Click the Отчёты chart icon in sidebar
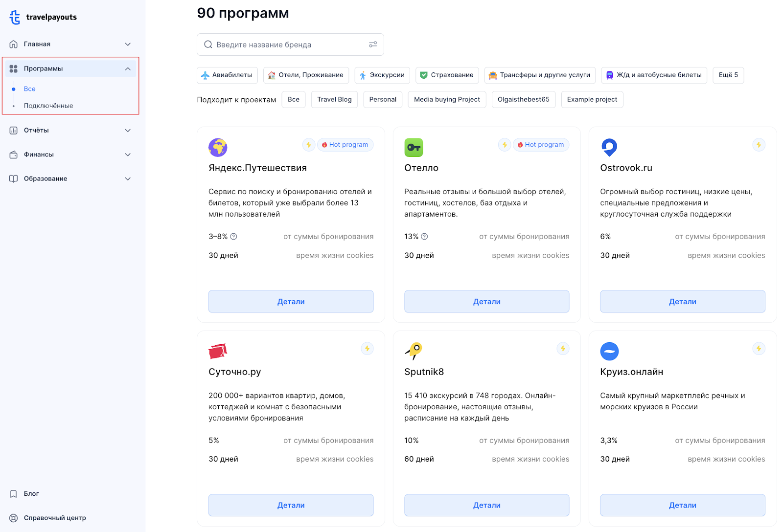Viewport: 783px width, 532px height. click(14, 131)
